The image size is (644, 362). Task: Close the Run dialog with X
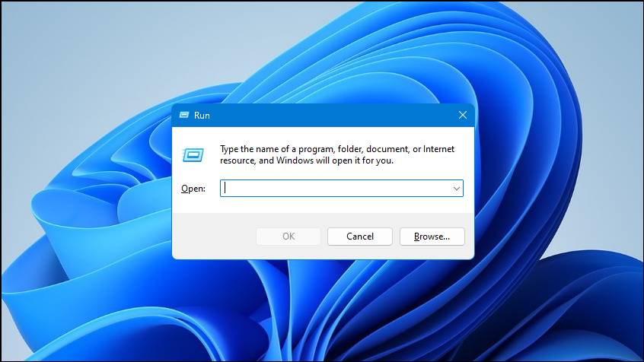tap(463, 116)
